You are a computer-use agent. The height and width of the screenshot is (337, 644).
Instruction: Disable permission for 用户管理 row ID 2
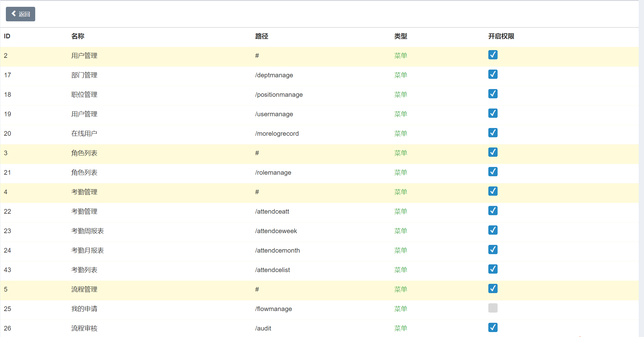[x=493, y=55]
